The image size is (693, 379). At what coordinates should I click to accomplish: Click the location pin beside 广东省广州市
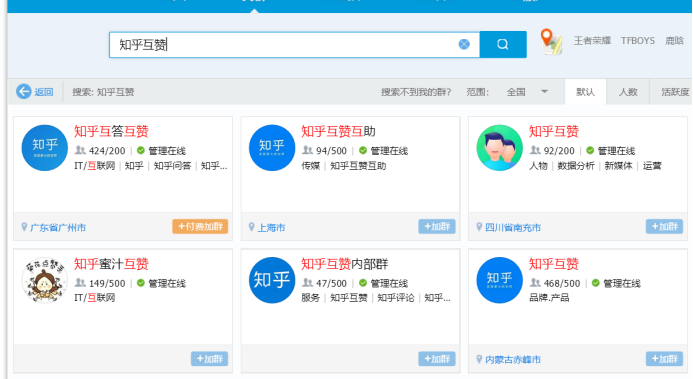click(24, 227)
